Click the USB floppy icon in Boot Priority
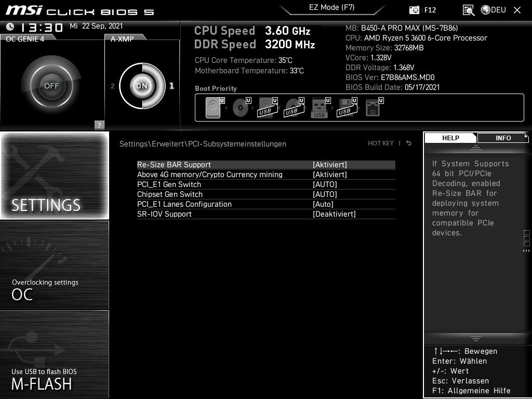 tap(345, 107)
